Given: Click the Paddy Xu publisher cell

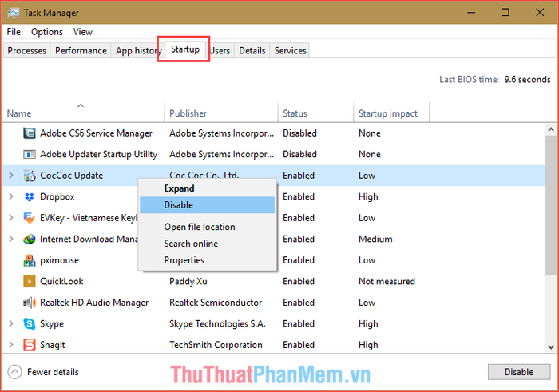Looking at the screenshot, I should tap(188, 282).
